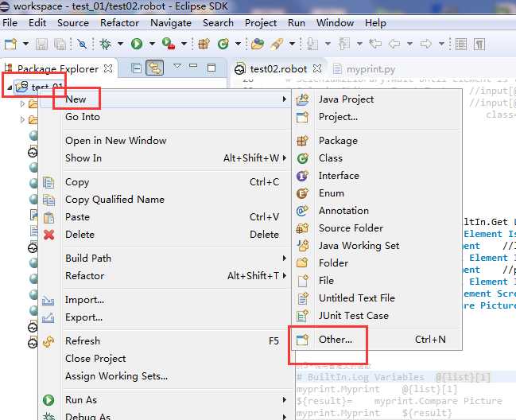The image size is (516, 420).
Task: Click the Last Edit Location toolbar icon
Action: point(374,44)
